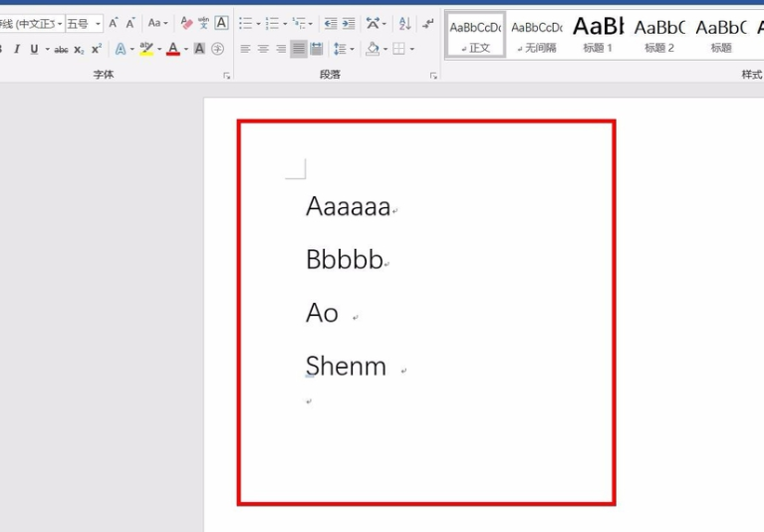Increase the paragraph indent
Viewport: 764px width, 532px height.
pyautogui.click(x=349, y=23)
